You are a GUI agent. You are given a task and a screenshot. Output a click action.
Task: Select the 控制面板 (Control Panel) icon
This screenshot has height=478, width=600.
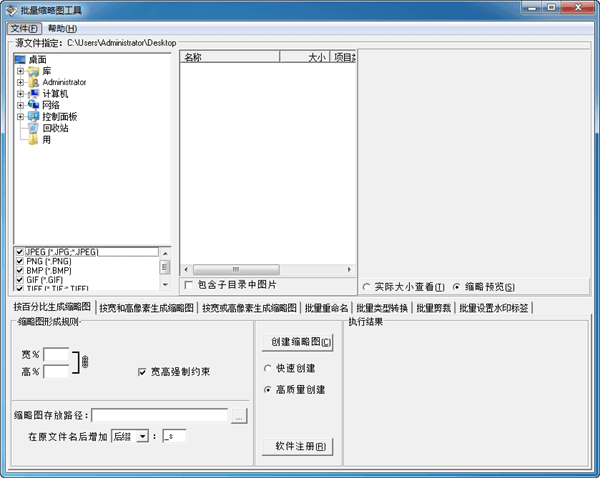tap(34, 117)
